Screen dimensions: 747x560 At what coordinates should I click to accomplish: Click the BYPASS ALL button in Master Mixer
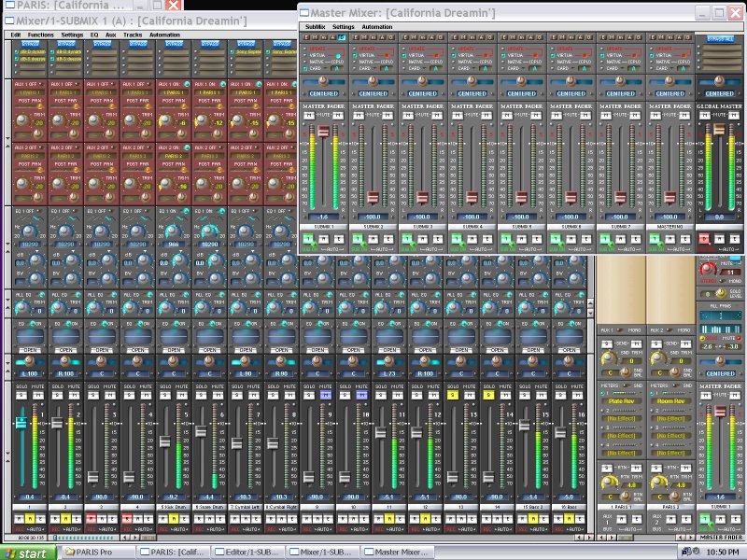coord(720,39)
